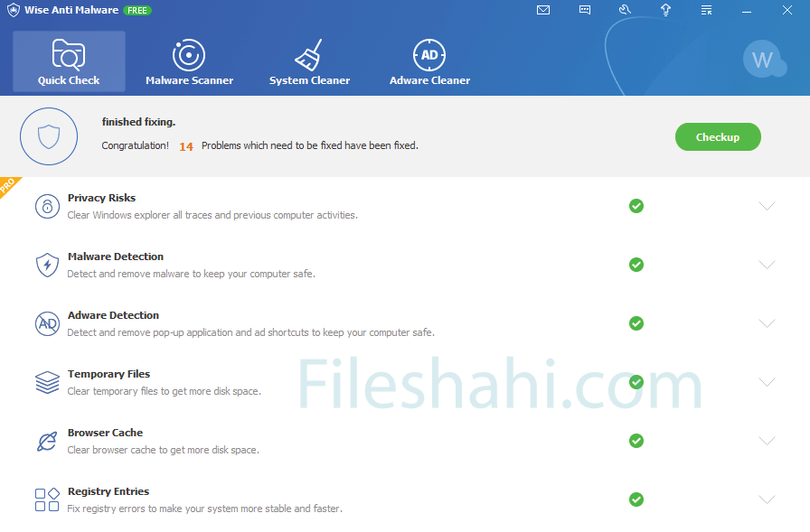Click the green Checkup button
The image size is (810, 532).
[x=718, y=136]
